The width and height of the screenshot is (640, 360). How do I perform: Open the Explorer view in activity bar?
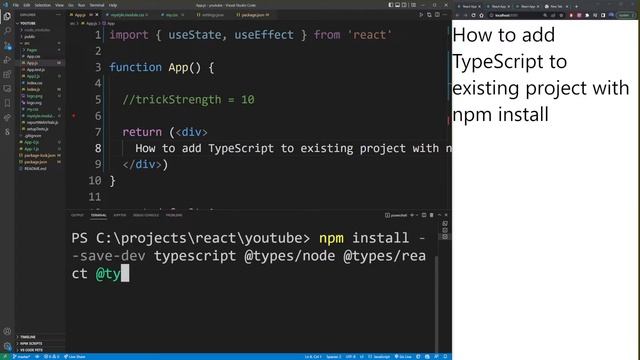[x=7, y=17]
